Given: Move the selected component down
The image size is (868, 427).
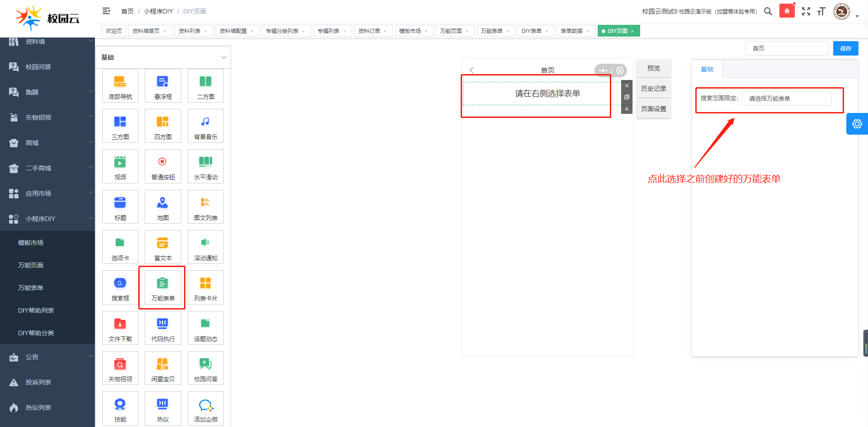Looking at the screenshot, I should pyautogui.click(x=627, y=108).
